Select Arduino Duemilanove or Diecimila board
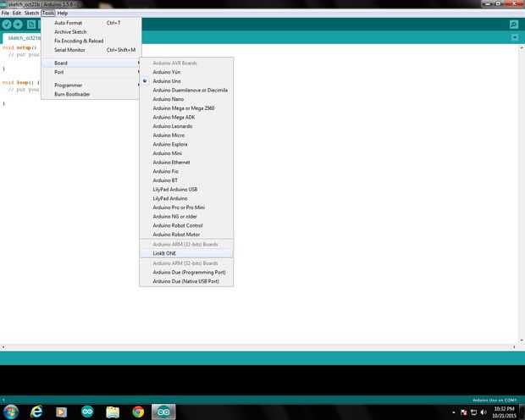The height and width of the screenshot is (420, 525). [x=186, y=90]
